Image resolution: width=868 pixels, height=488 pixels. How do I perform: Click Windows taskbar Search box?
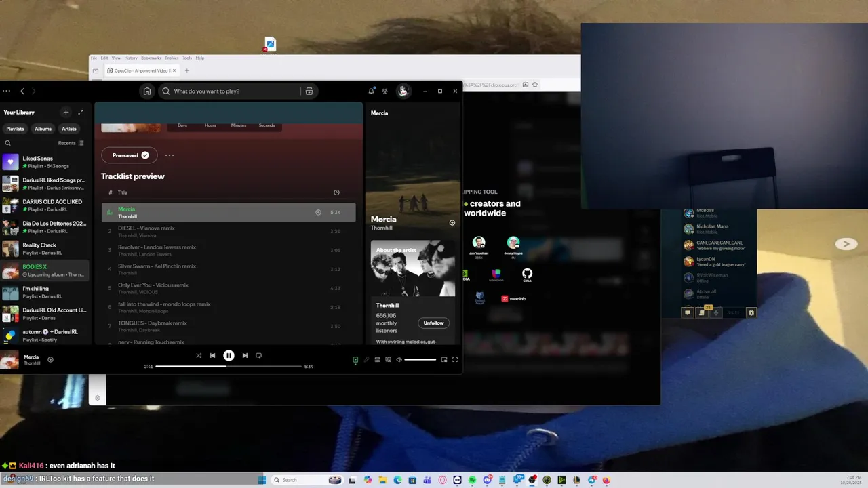pos(308,480)
